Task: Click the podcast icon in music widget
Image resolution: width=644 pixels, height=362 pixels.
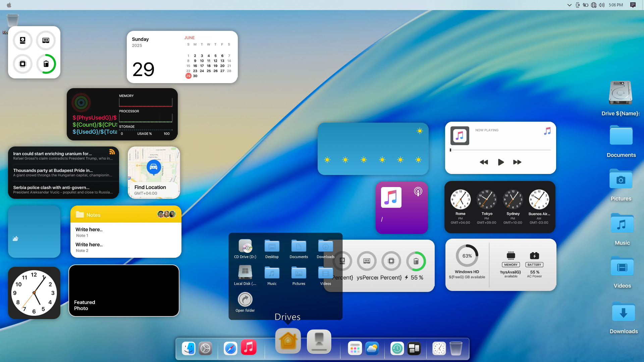Action: 418,191
